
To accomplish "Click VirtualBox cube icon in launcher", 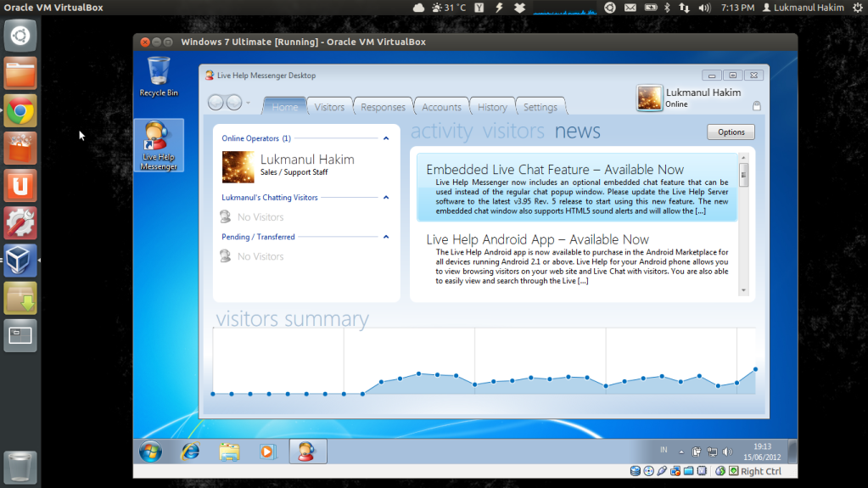I will [x=20, y=261].
